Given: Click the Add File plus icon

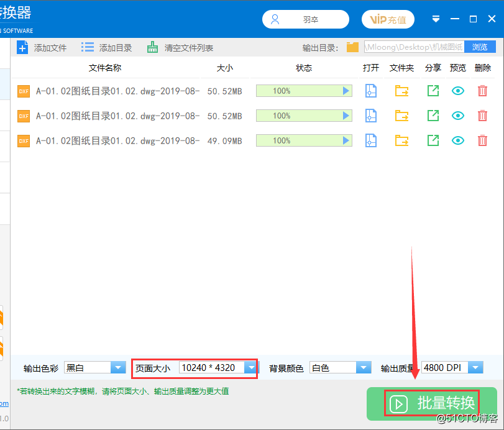Looking at the screenshot, I should (22, 48).
